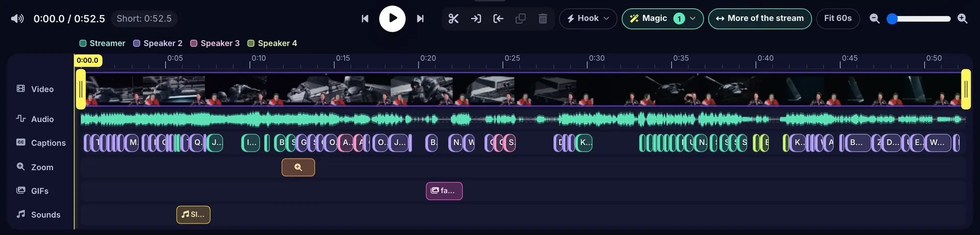Mute audio with the speaker volume icon
The image size is (980, 235).
[17, 19]
